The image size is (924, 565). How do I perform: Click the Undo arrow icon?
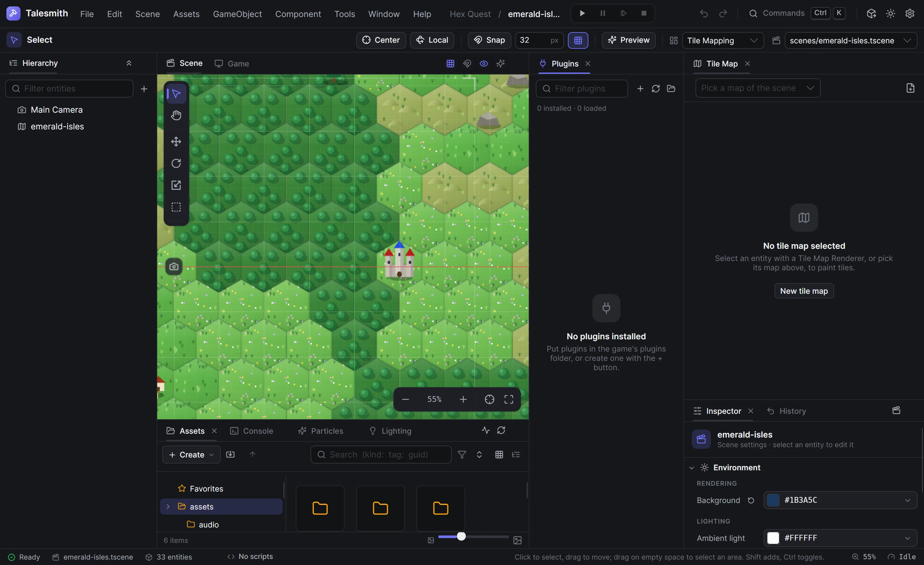pos(704,14)
